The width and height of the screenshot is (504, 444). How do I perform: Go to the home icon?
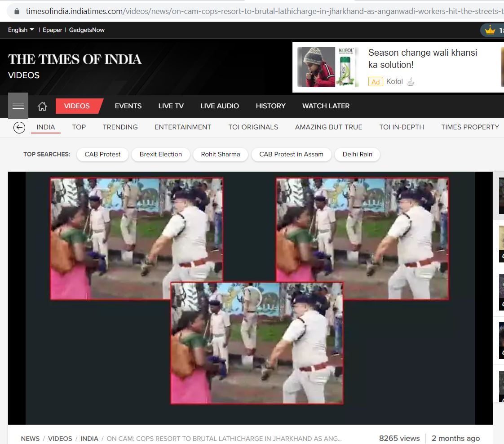click(x=42, y=106)
